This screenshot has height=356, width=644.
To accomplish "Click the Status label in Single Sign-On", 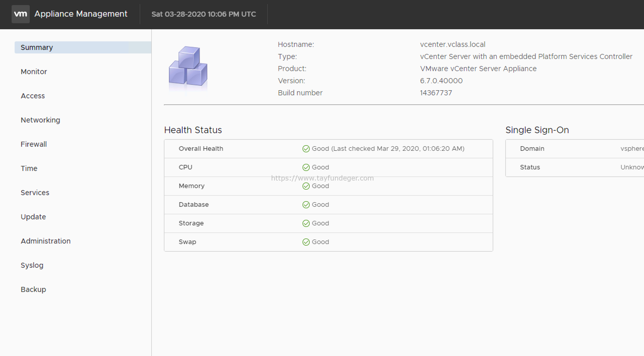I will tap(530, 167).
